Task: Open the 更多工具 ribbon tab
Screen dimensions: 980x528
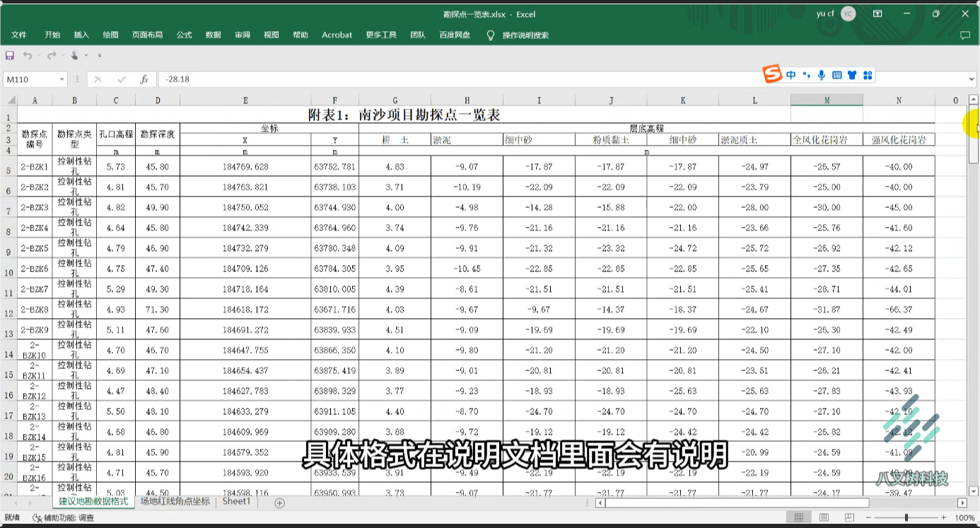Action: click(x=381, y=35)
